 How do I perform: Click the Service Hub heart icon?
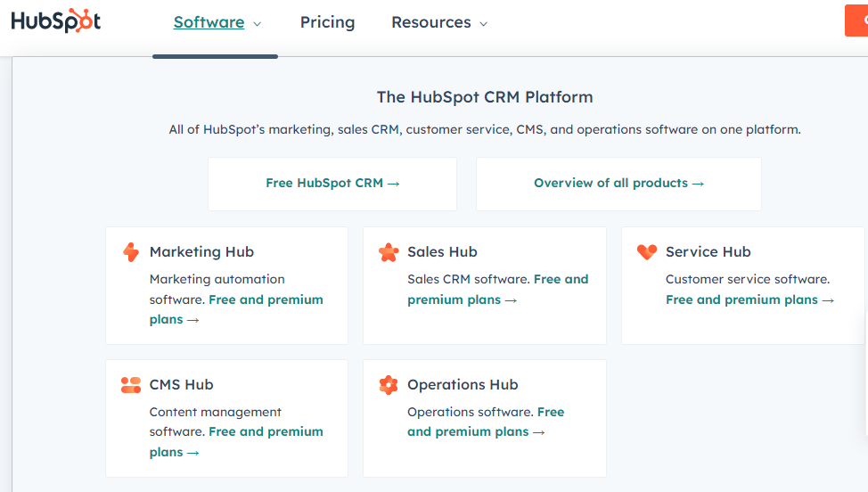(x=647, y=252)
